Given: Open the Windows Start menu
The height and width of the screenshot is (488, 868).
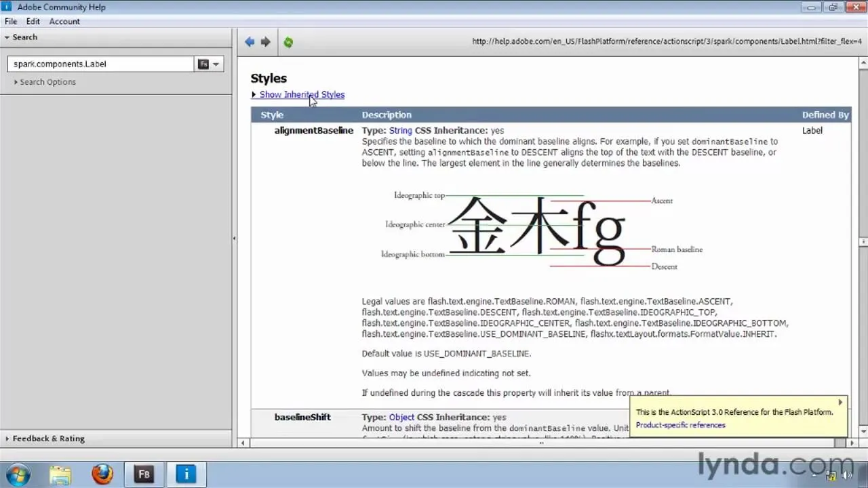Looking at the screenshot, I should [x=18, y=474].
